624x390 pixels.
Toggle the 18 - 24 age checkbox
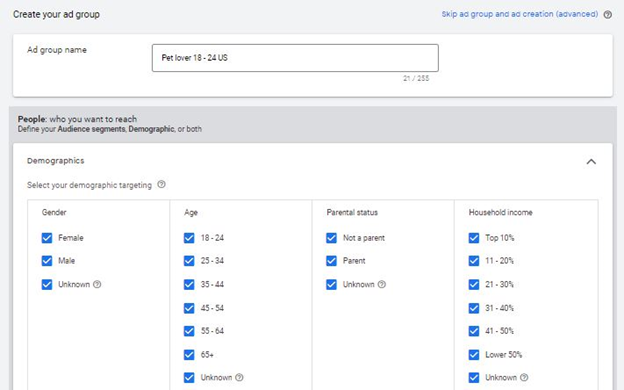[x=189, y=238]
